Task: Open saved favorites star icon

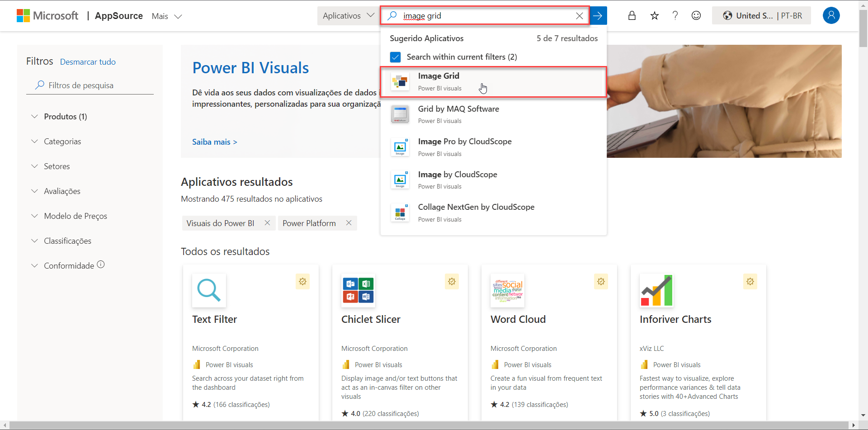Action: tap(654, 16)
